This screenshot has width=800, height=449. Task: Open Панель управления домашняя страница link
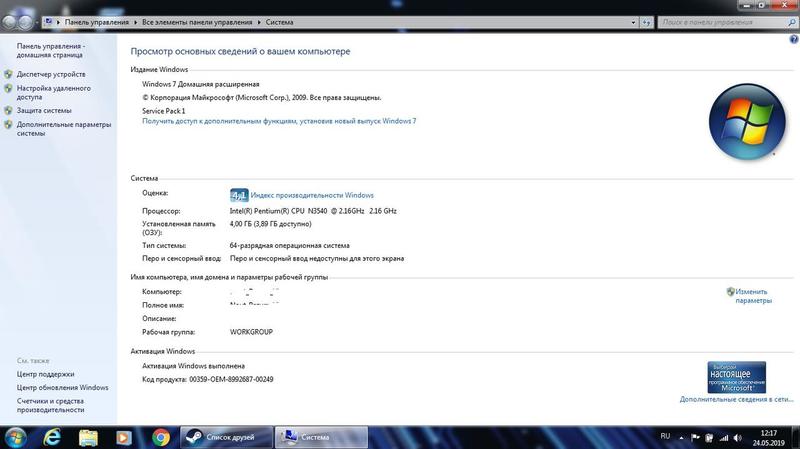pyautogui.click(x=50, y=50)
